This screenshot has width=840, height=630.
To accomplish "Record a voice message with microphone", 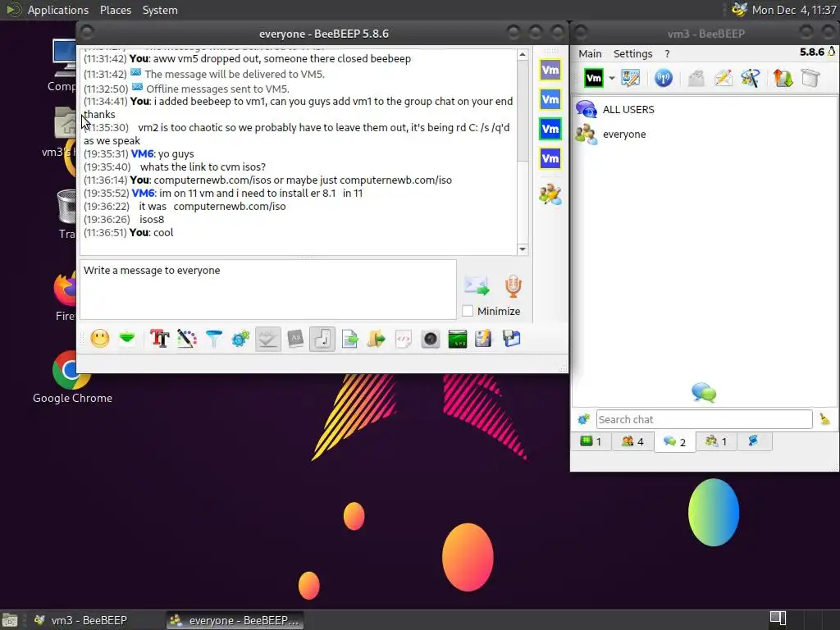I will [x=513, y=286].
